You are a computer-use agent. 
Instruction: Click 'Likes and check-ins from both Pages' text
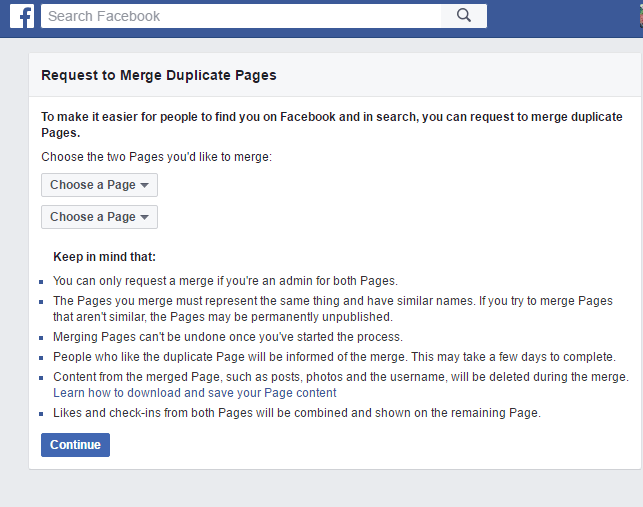(297, 413)
